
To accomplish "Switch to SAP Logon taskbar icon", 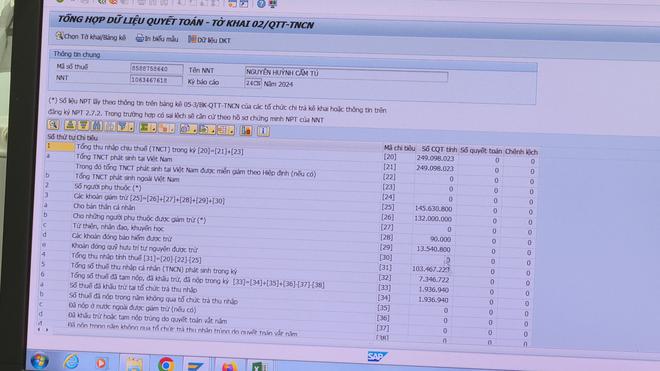I will pos(196,366).
